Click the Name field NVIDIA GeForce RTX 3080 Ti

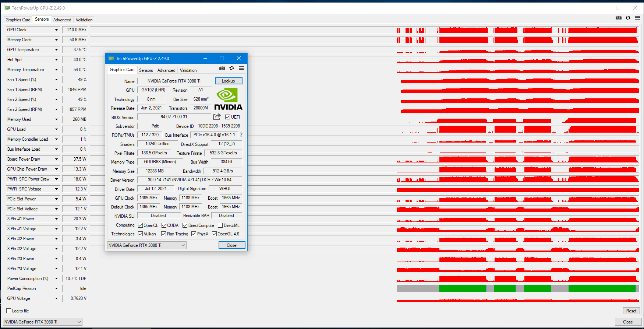click(174, 81)
